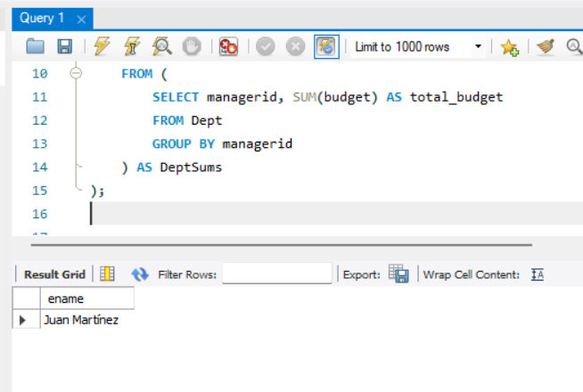Click the Commit transaction checkmark icon

(266, 47)
